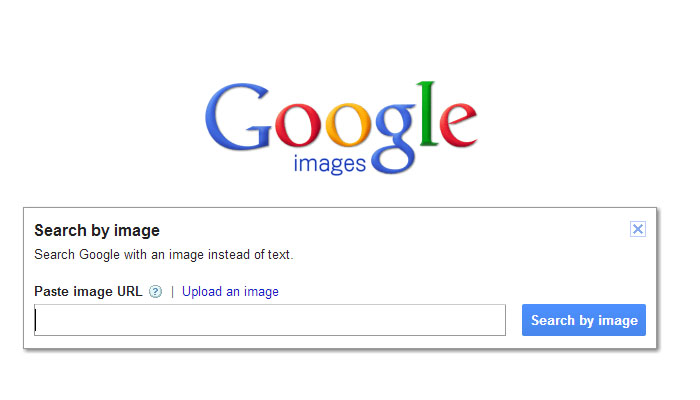Click the 'Paste image URL' label

pos(88,292)
